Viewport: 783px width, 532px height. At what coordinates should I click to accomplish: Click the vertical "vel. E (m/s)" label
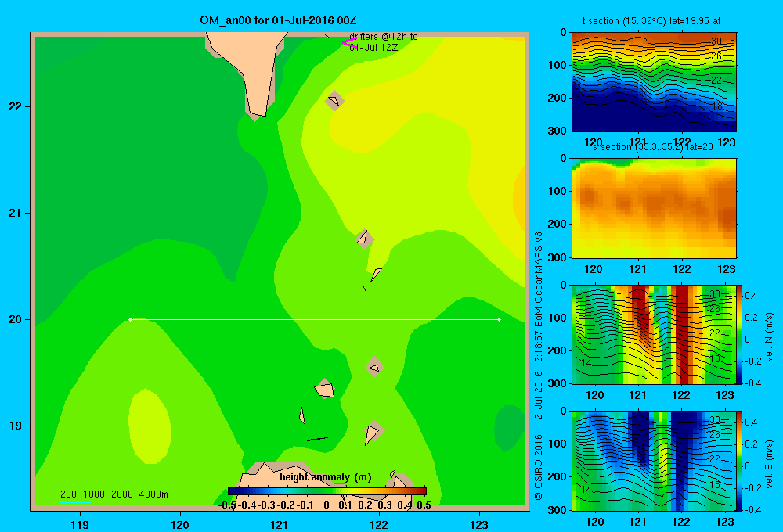[x=769, y=464]
